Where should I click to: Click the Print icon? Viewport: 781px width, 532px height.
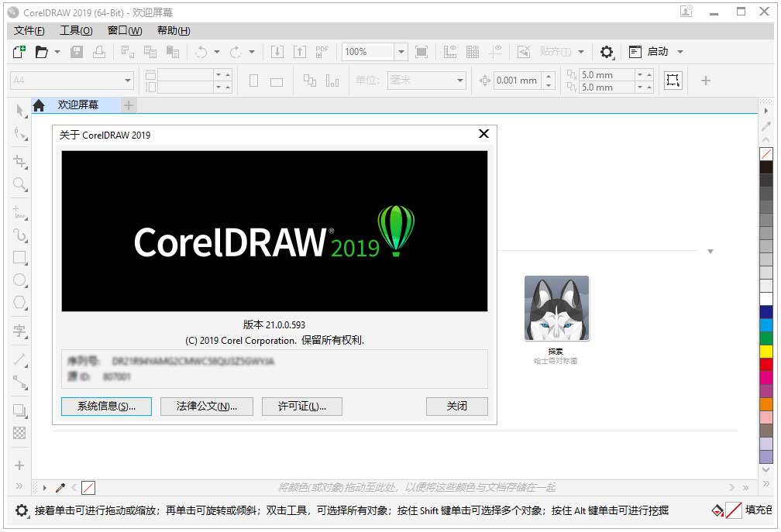pos(99,52)
